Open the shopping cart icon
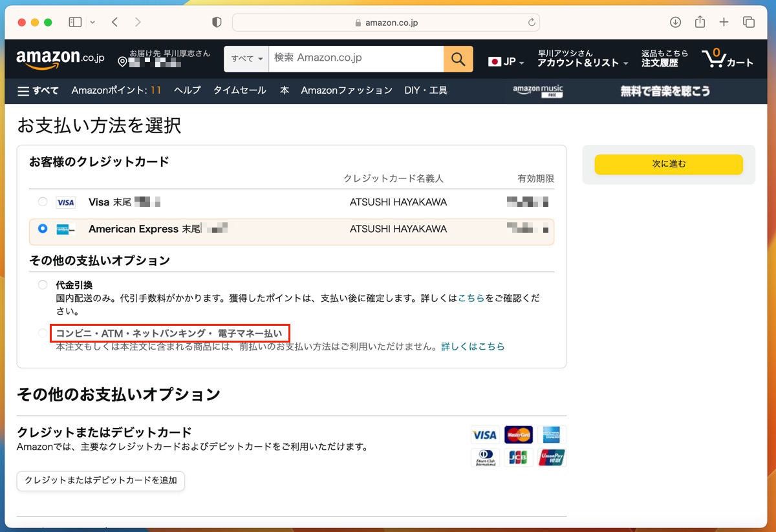This screenshot has height=532, width=776. click(x=727, y=58)
